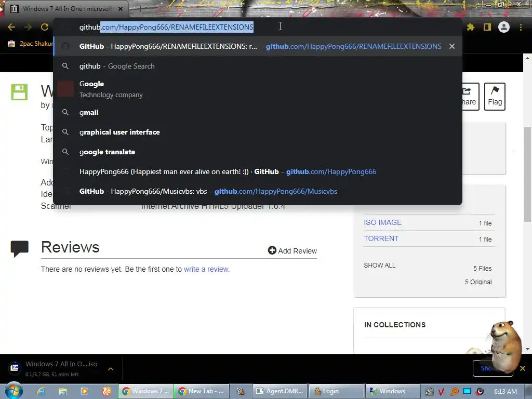Select the GitHub RENAMEFILEEXTENSIONS suggestion

(x=258, y=46)
